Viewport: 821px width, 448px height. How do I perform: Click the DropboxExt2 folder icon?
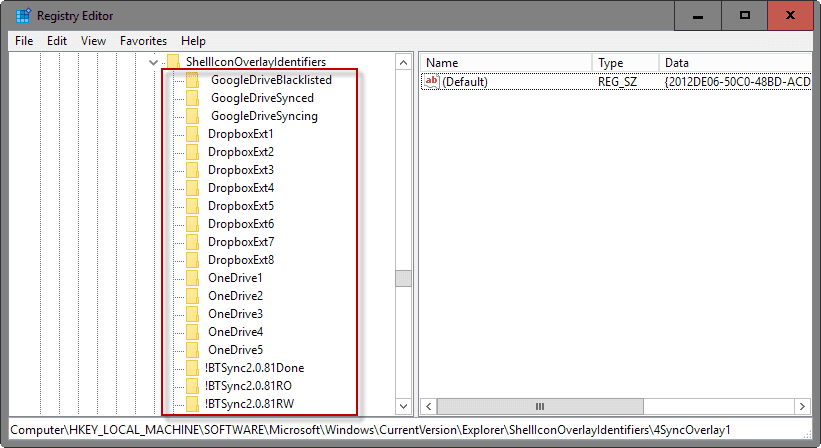(x=192, y=152)
